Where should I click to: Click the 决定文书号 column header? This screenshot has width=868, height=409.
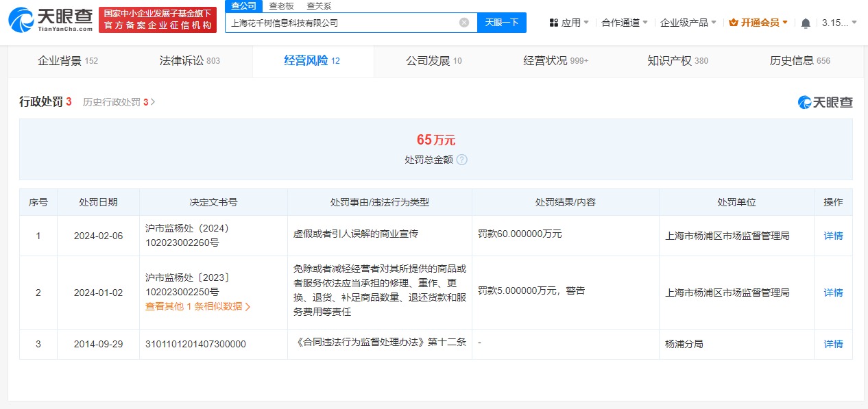point(213,202)
